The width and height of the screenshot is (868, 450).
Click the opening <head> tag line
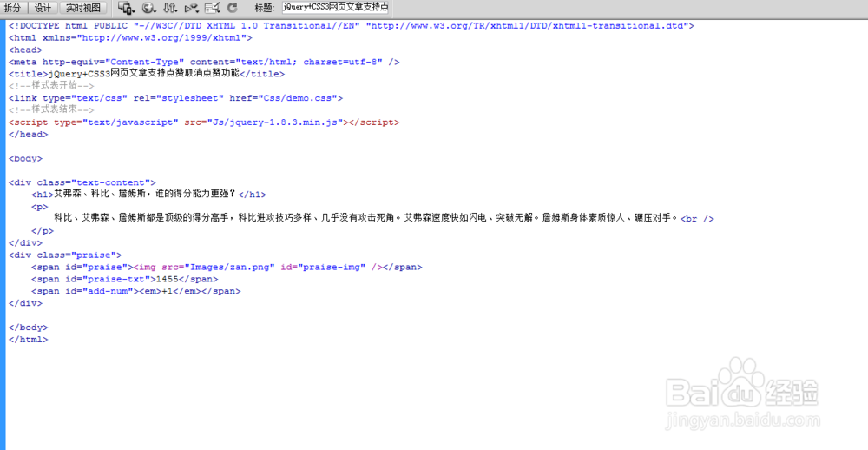[25, 50]
